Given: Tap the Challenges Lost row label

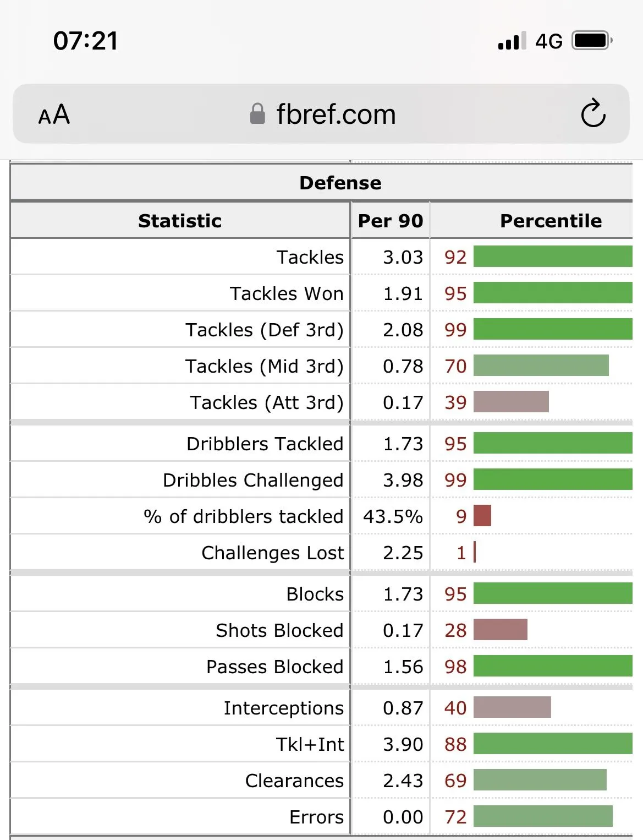Looking at the screenshot, I should pyautogui.click(x=272, y=553).
